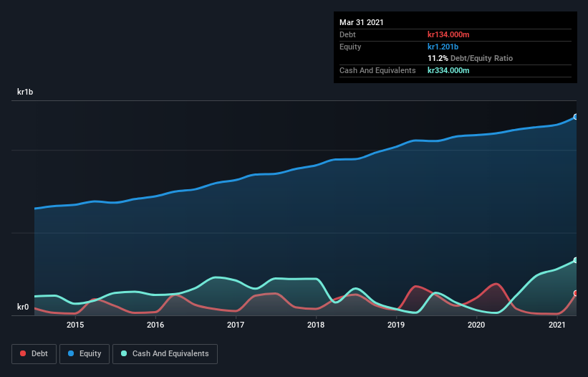Toggle Cash And Equivalents legend button
Viewport: 588px width, 377px height.
[165, 354]
